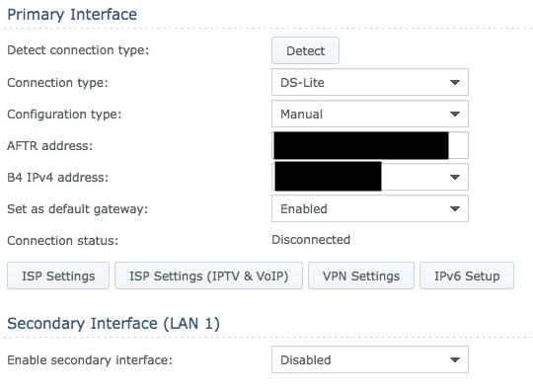Click the Detect button

click(305, 50)
